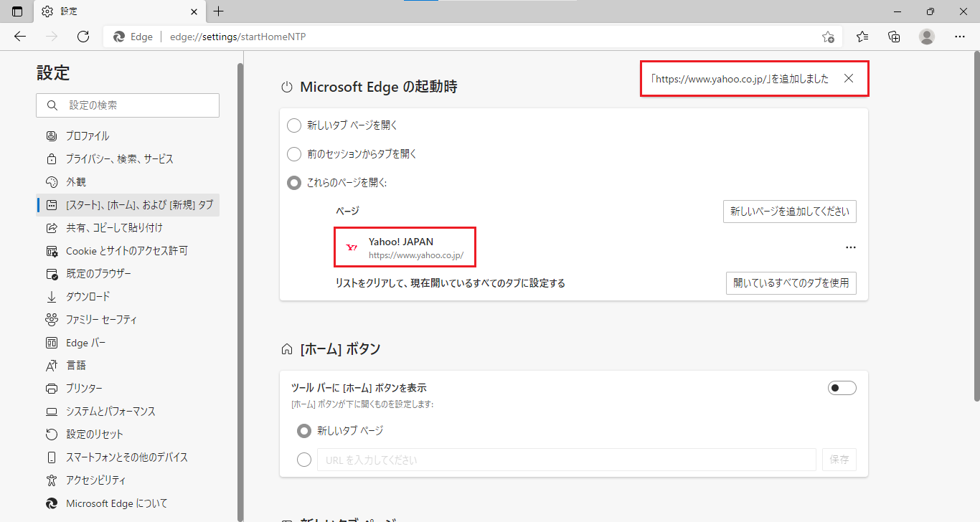
Task: Open プライバシー、検索、サービス settings section
Action: click(119, 159)
